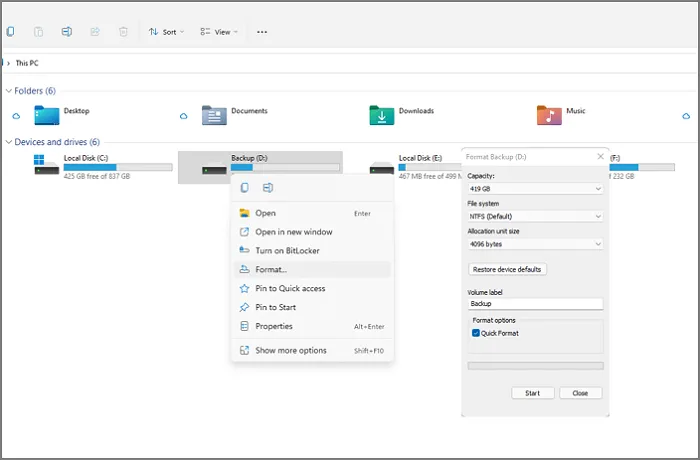
Task: Open the Allocation unit size dropdown
Action: (x=535, y=243)
